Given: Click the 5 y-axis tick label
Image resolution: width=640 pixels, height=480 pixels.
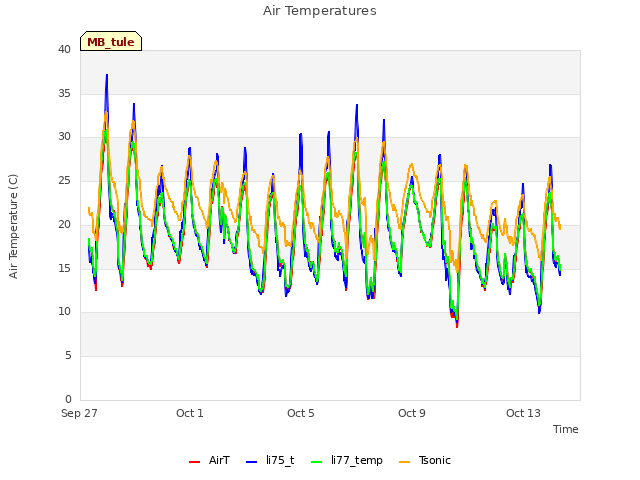Looking at the screenshot, I should [x=68, y=356].
